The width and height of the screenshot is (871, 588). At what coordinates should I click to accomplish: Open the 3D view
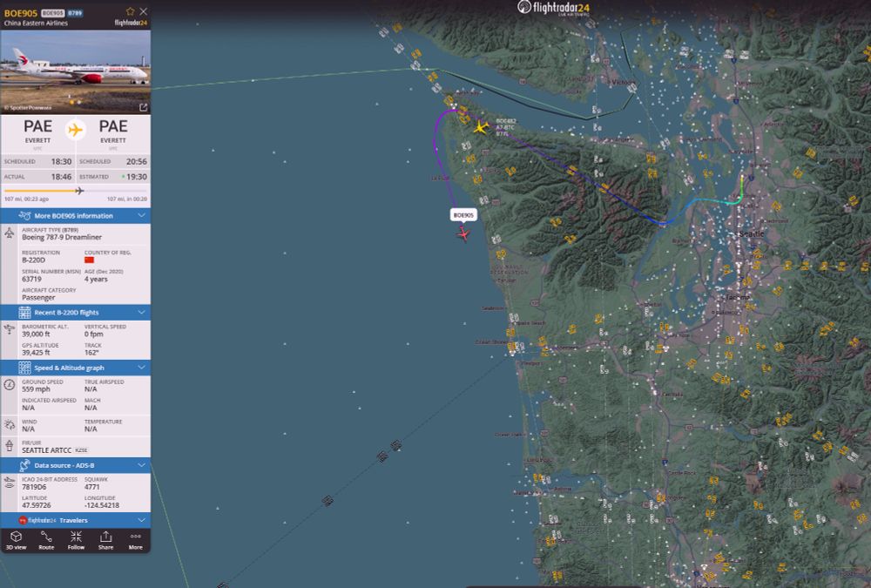coord(16,539)
